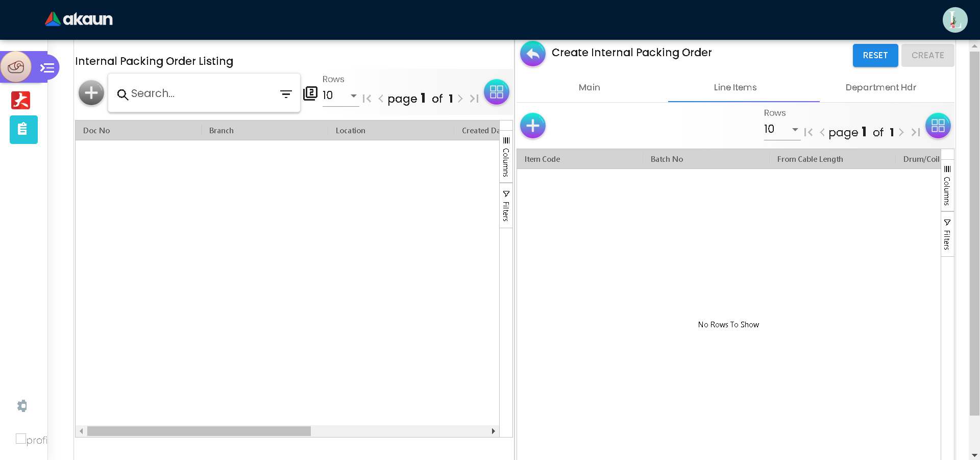This screenshot has width=980, height=460.
Task: Click listing horizontal scrollbar thumb
Action: click(199, 431)
